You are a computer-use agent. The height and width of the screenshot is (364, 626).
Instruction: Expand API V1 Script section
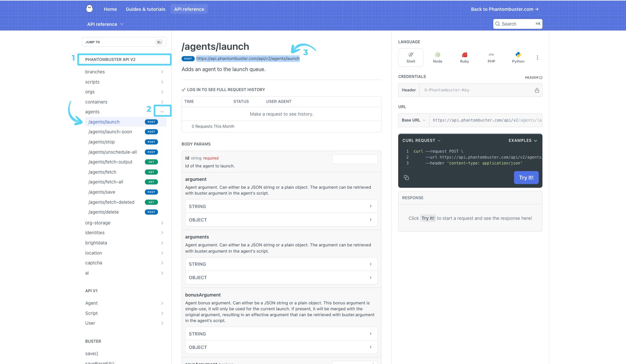click(162, 313)
